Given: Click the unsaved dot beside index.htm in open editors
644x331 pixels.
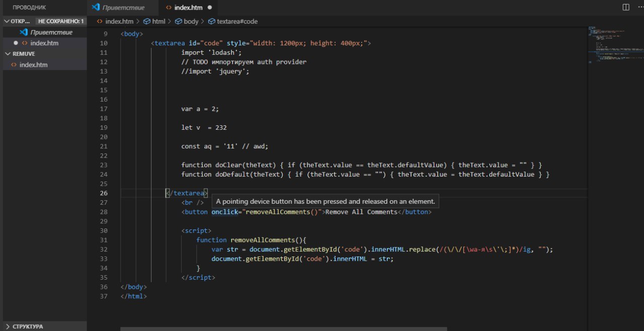Looking at the screenshot, I should tap(16, 43).
